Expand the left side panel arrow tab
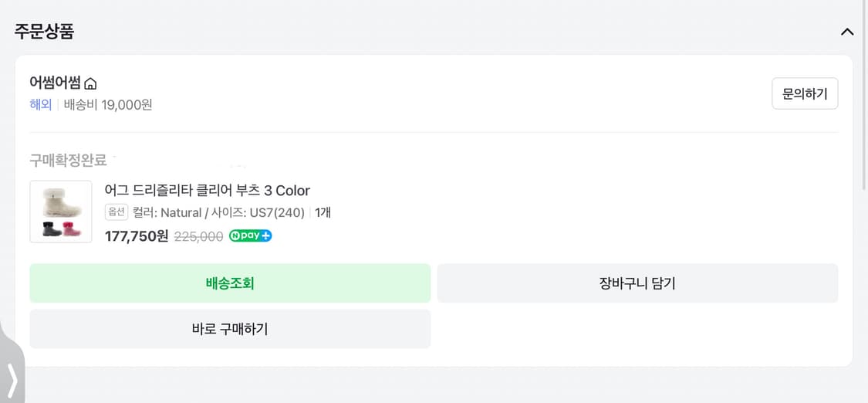This screenshot has width=868, height=403. tap(12, 379)
